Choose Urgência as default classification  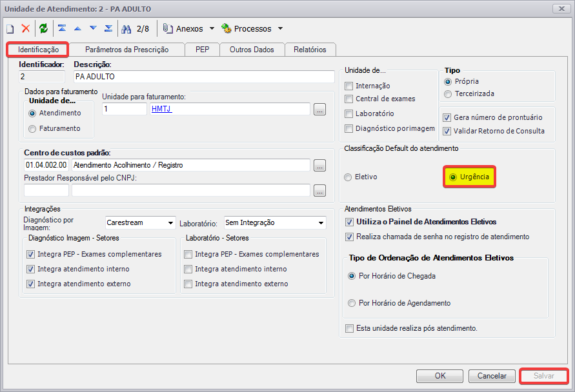[453, 177]
